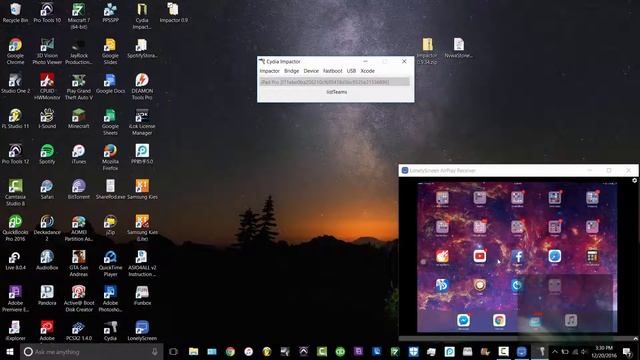Select the PPSSPP desktop icon
640x360 pixels.
[110, 12]
